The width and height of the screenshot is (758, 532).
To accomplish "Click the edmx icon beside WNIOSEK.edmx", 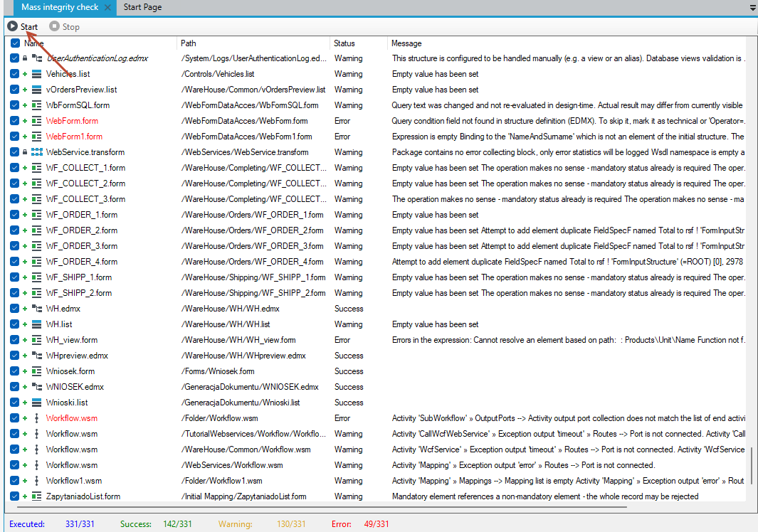I will 37,387.
